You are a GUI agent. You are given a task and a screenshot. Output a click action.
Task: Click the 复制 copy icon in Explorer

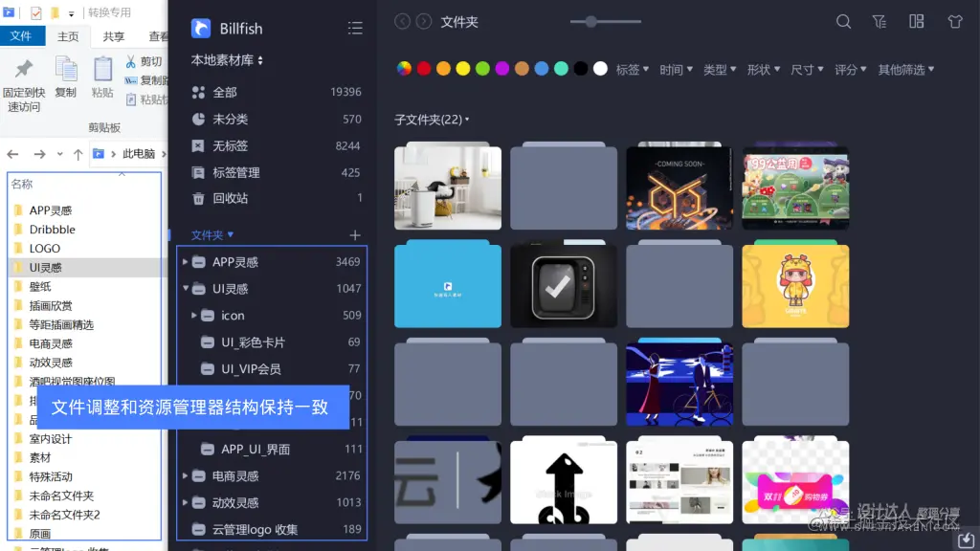point(66,69)
